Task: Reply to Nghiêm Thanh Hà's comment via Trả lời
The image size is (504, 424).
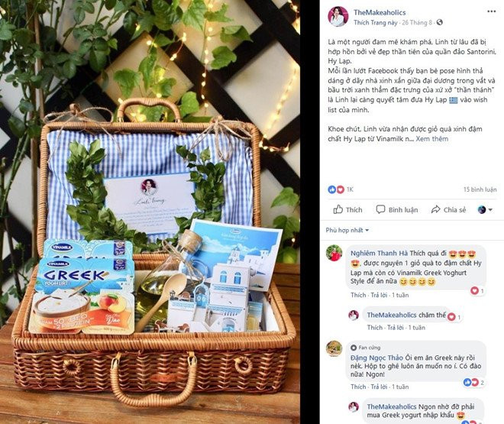Action: pos(379,295)
